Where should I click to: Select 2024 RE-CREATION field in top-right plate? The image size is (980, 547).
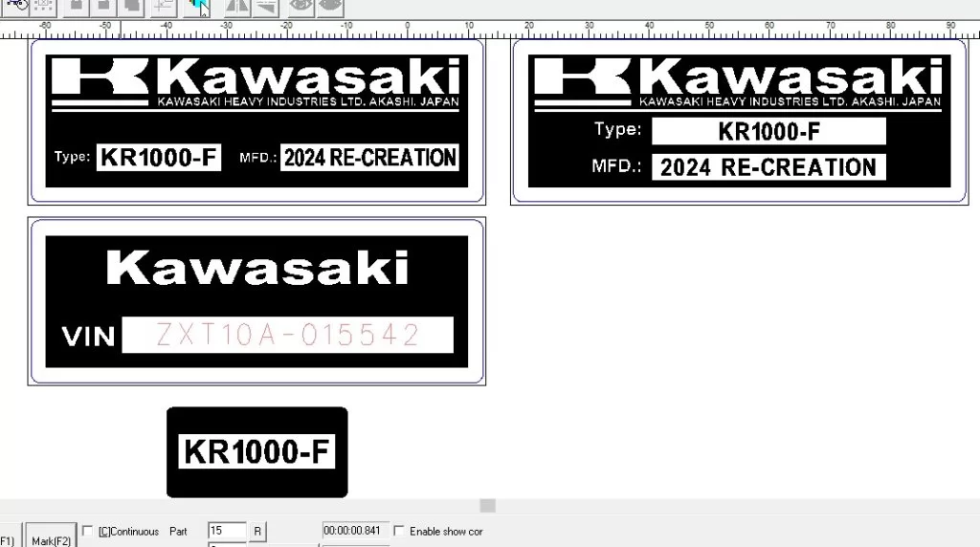click(x=768, y=167)
